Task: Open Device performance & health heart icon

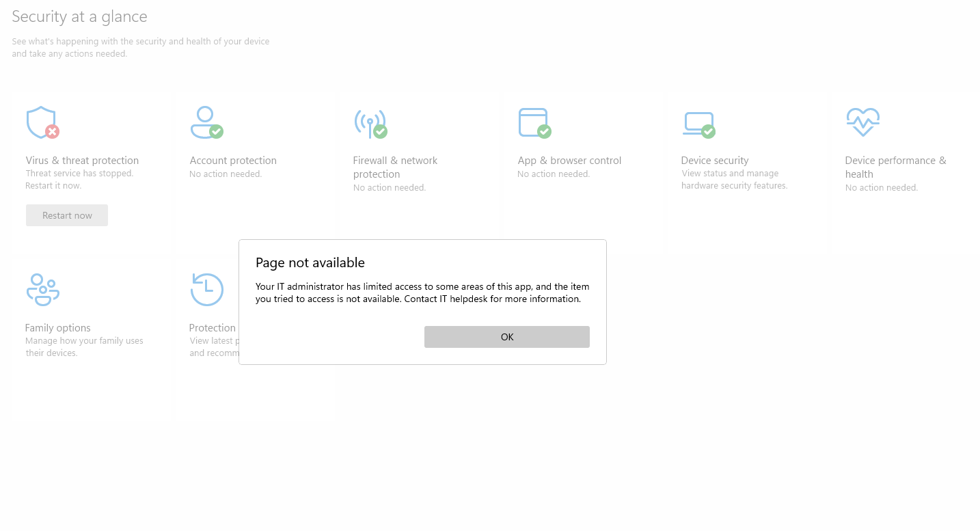Action: [862, 122]
